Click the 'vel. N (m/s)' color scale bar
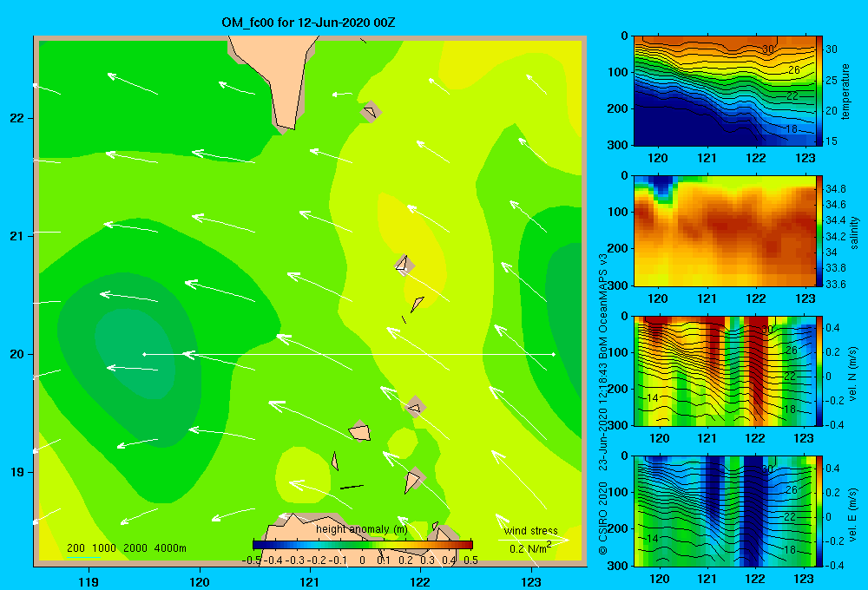Screen dimensions: 868x590 [x=819, y=370]
